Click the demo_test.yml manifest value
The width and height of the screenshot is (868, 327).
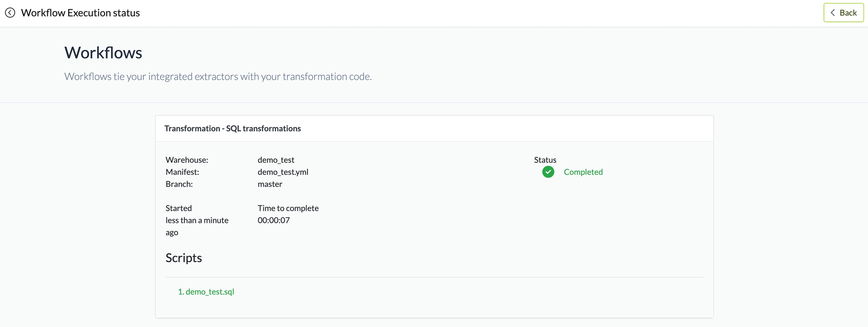pyautogui.click(x=283, y=172)
